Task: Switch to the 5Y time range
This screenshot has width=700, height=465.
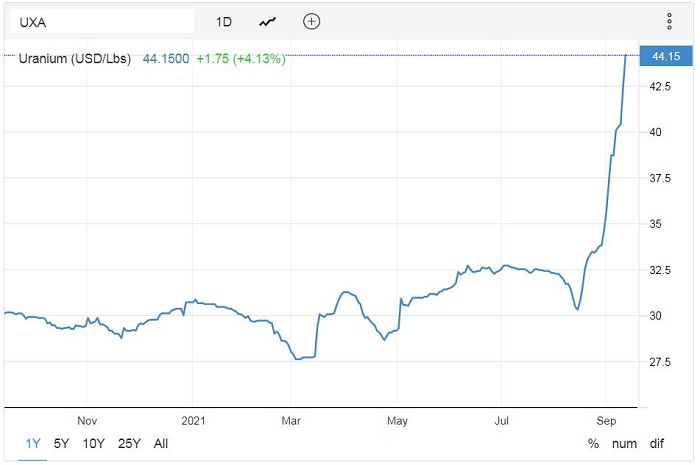Action: pos(62,443)
